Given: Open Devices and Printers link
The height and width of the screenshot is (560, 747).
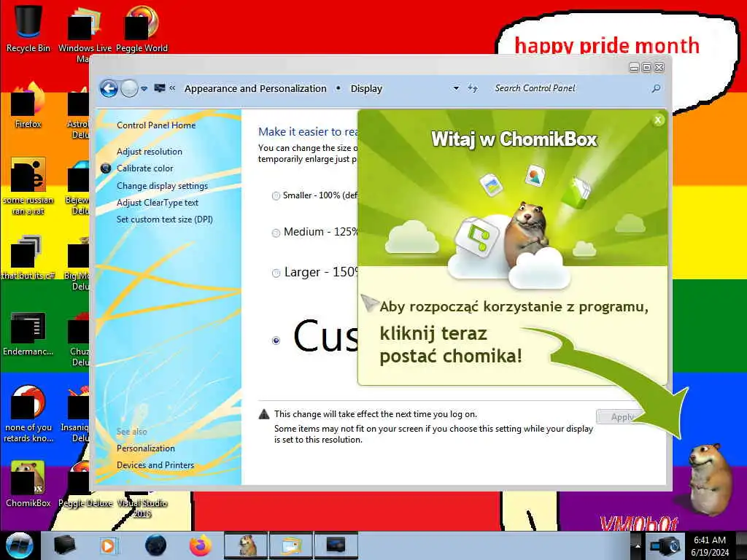Looking at the screenshot, I should [155, 464].
